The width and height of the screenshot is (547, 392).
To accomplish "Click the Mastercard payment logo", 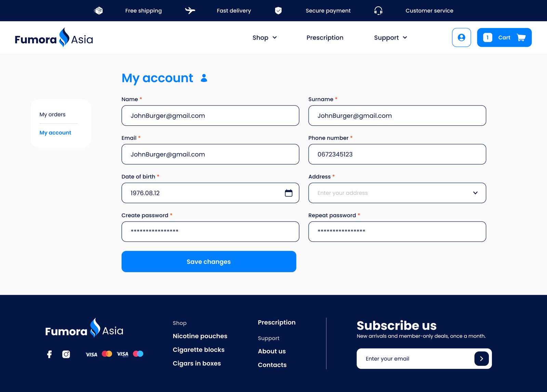I will pyautogui.click(x=107, y=354).
